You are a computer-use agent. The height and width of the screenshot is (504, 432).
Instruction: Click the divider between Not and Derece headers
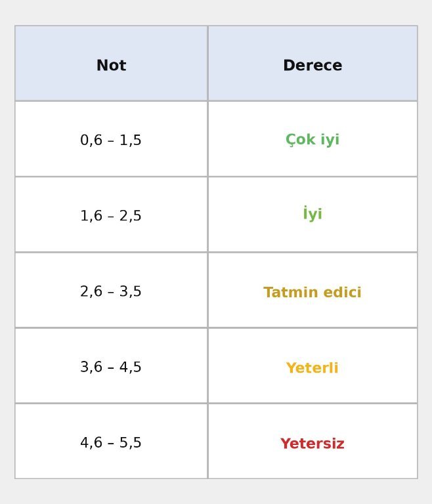[207, 64]
